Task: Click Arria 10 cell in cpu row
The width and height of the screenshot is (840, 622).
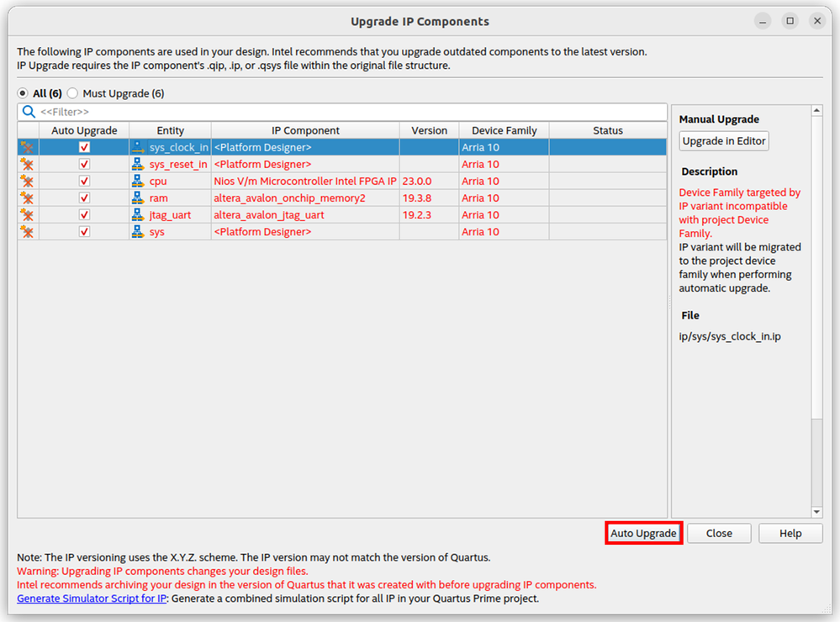Action: [x=505, y=181]
